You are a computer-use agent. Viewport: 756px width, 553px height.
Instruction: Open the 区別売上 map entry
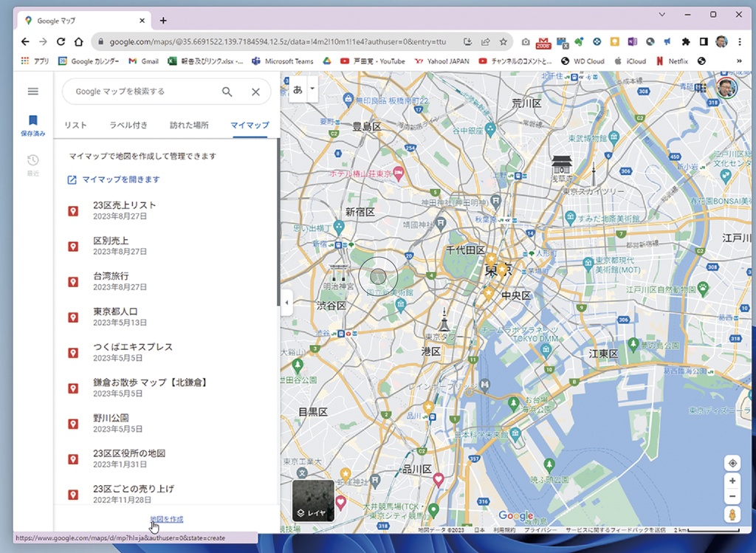pos(166,246)
